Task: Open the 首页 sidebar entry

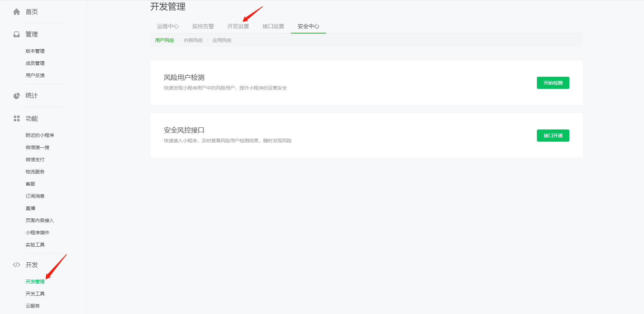Action: tap(32, 12)
